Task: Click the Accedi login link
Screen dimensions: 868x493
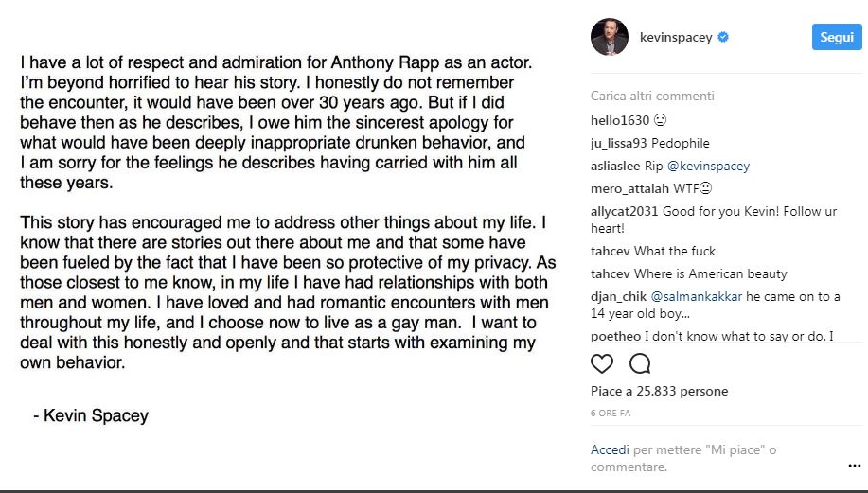Action: click(x=610, y=449)
